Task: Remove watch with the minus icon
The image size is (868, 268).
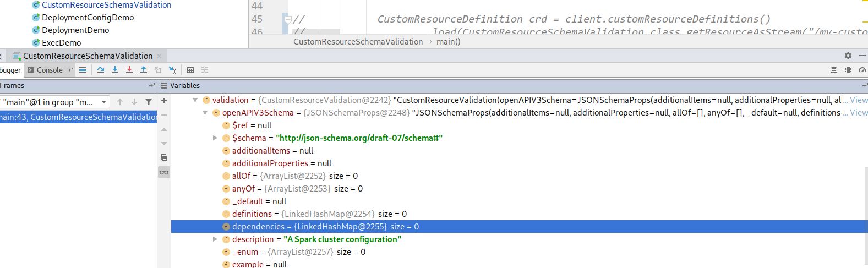Action: (x=164, y=115)
